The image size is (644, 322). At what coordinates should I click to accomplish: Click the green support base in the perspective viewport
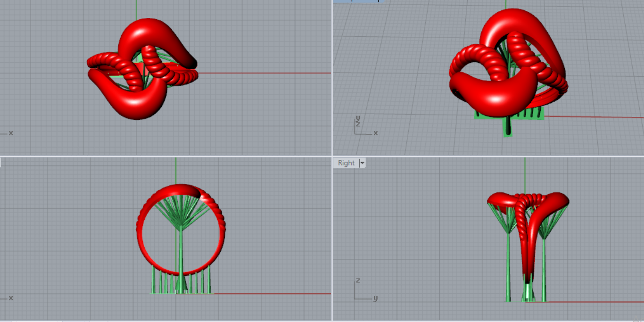coord(508,113)
